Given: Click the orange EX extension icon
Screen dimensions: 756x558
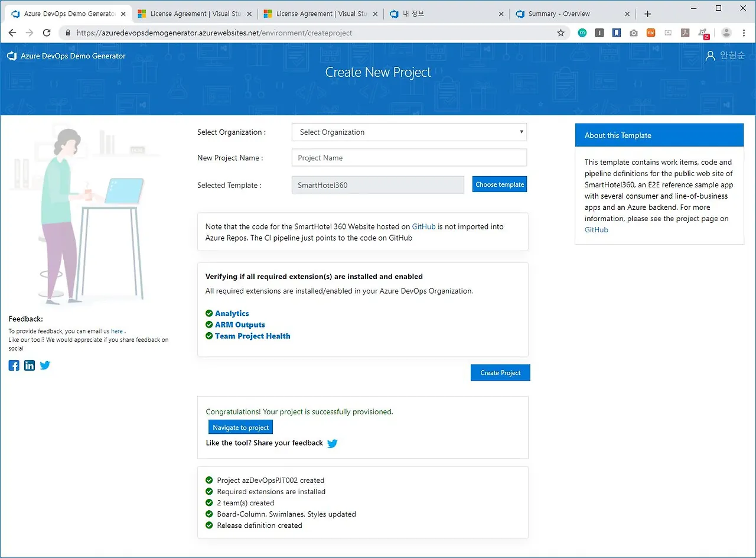Looking at the screenshot, I should click(651, 33).
